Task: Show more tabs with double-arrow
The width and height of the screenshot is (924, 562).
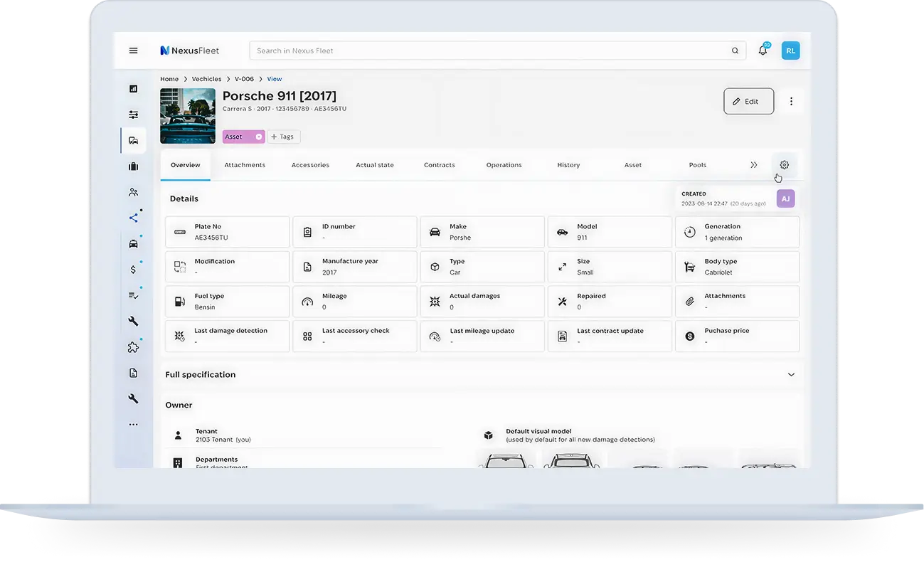Action: pos(753,165)
